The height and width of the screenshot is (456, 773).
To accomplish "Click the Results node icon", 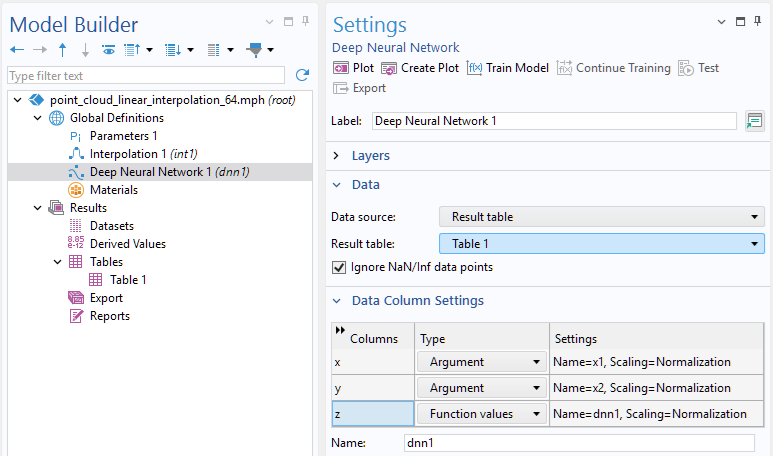I will pos(56,208).
